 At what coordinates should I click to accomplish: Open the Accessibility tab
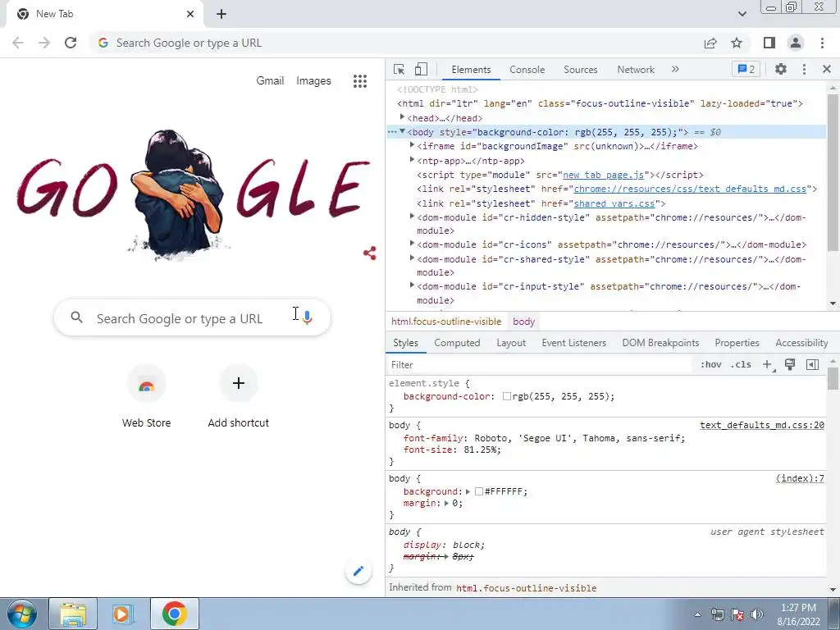801,343
